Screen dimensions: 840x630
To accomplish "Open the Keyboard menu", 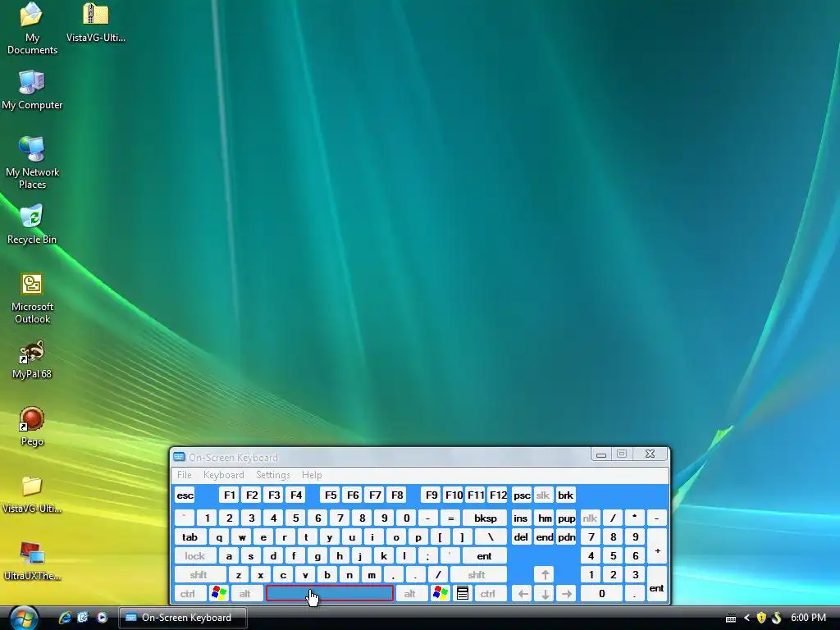I will point(223,475).
